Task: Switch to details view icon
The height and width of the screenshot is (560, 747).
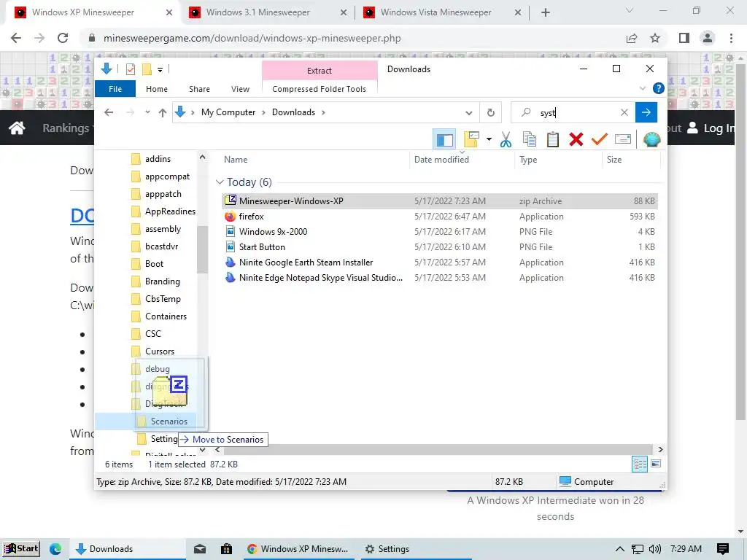Action: 639,464
